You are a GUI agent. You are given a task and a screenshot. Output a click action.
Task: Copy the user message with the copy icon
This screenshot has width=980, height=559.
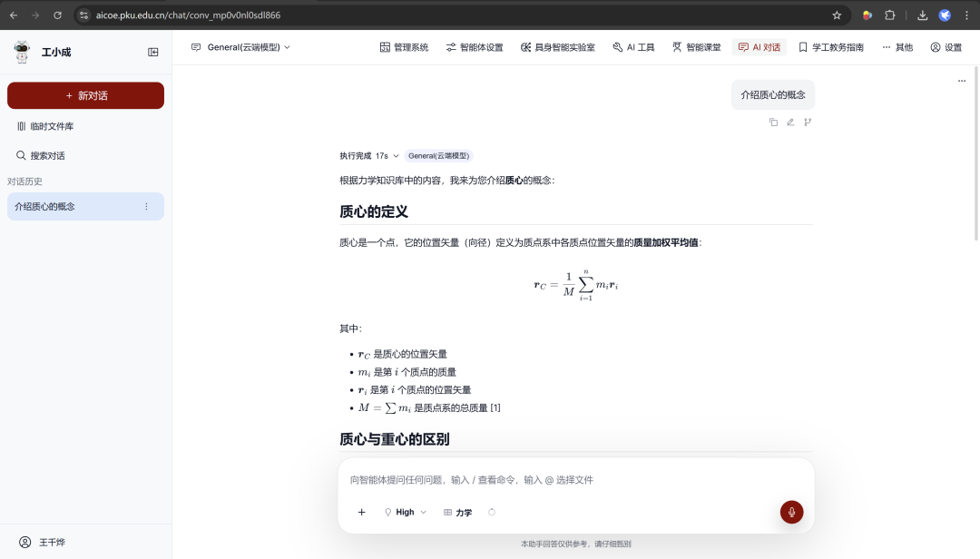(x=773, y=122)
